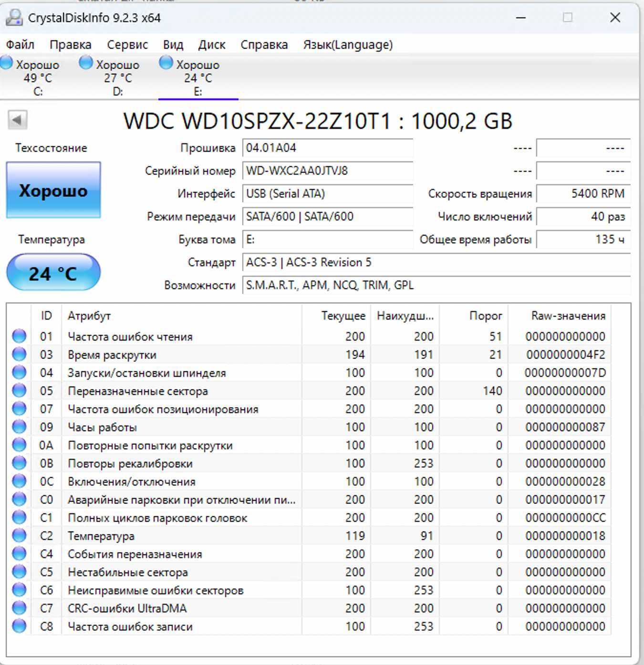Click the status orb for attribute 0C
This screenshot has width=644, height=665.
point(19,481)
